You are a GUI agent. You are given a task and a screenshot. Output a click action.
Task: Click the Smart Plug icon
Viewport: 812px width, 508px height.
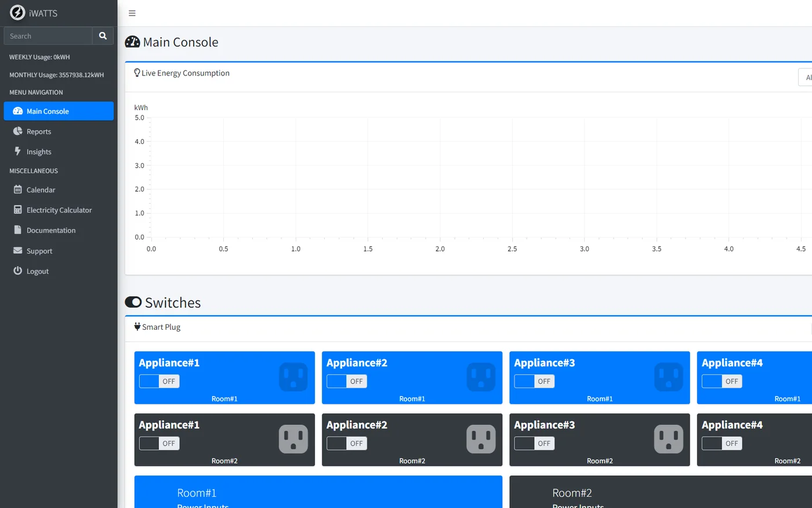point(137,327)
